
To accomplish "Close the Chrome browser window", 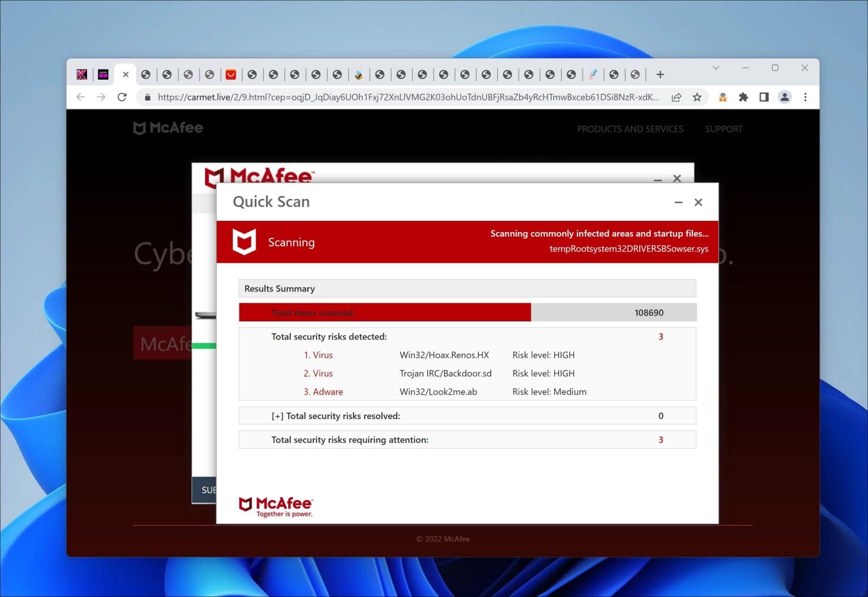I will 805,68.
